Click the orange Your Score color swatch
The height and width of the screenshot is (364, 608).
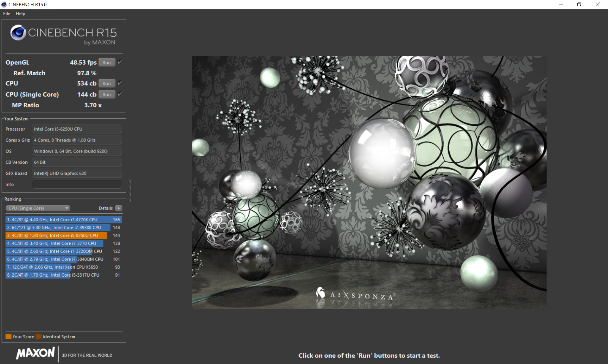click(9, 337)
